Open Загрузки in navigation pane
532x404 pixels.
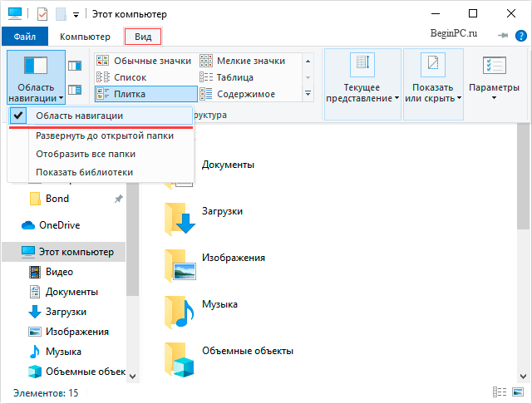click(x=57, y=312)
